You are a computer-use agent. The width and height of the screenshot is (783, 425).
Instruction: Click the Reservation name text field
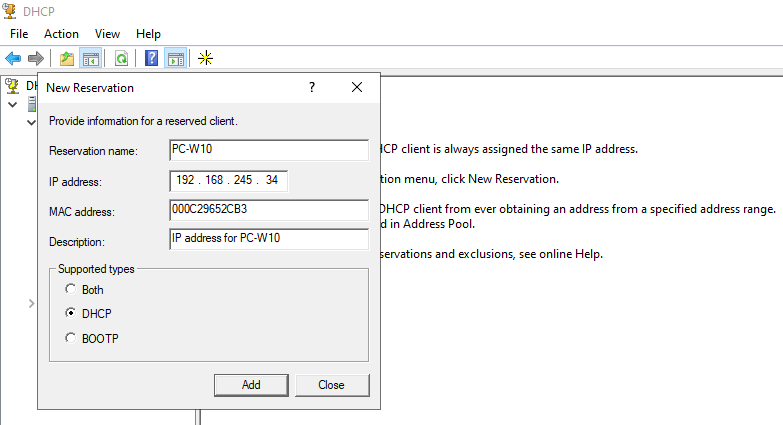269,151
